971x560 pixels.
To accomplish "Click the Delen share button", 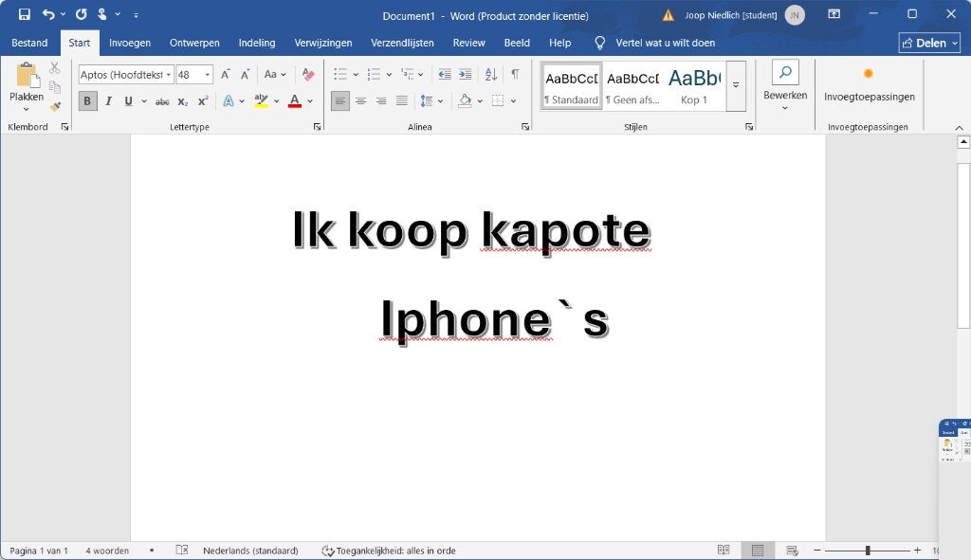I will pyautogui.click(x=929, y=43).
